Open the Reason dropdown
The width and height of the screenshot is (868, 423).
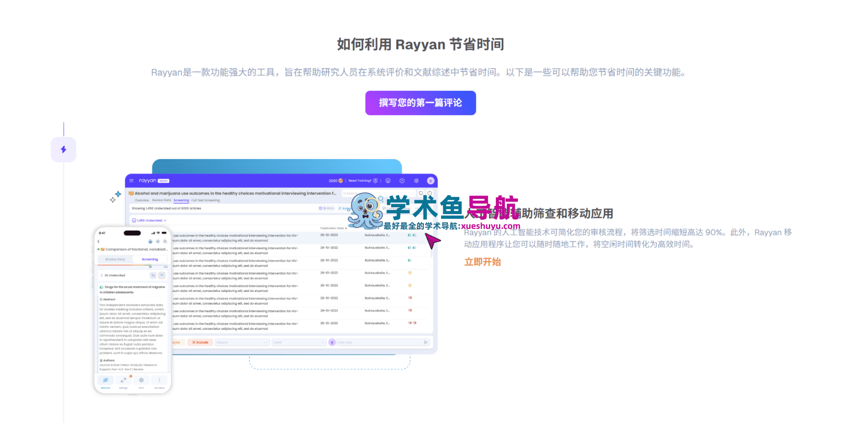pyautogui.click(x=242, y=342)
